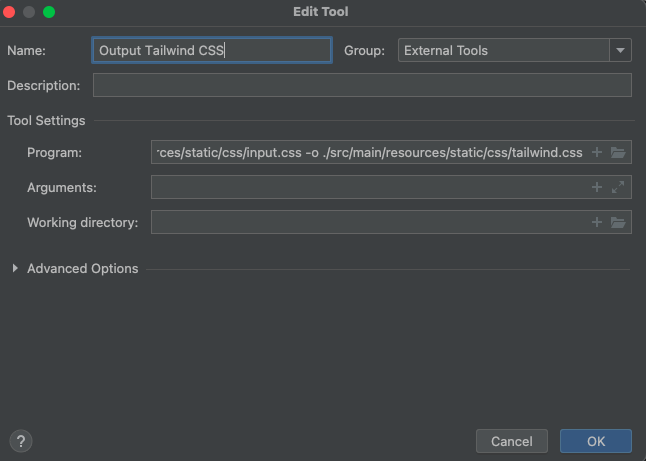
Task: Maximize the Edit Tool window
Action: [49, 12]
